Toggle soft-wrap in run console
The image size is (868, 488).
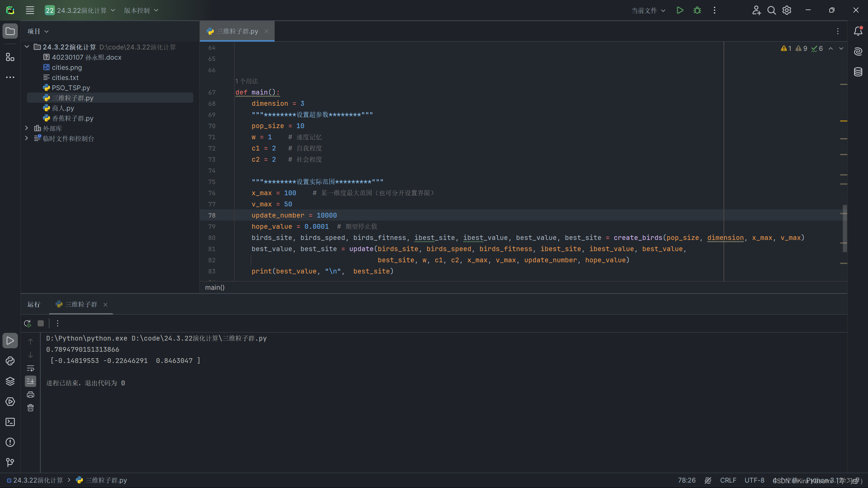click(x=31, y=368)
